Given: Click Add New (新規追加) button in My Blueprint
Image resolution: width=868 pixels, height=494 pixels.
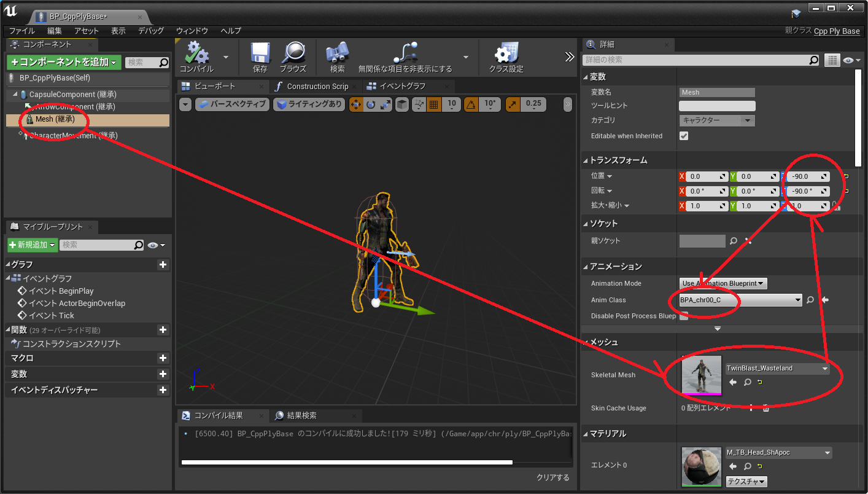Looking at the screenshot, I should click(x=33, y=245).
